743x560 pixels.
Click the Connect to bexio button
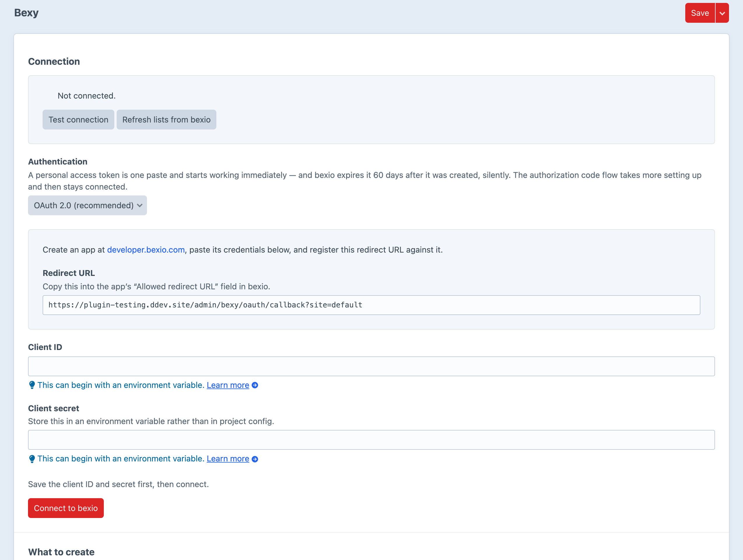pyautogui.click(x=66, y=508)
